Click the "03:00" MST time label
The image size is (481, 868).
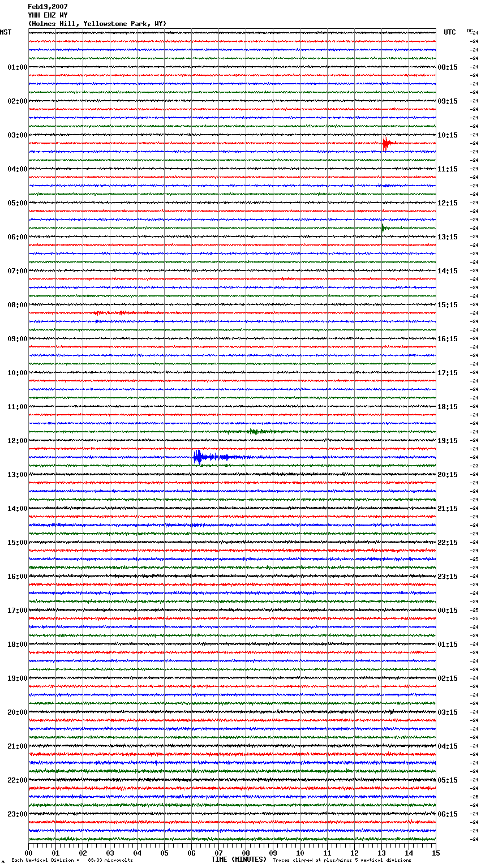18,135
